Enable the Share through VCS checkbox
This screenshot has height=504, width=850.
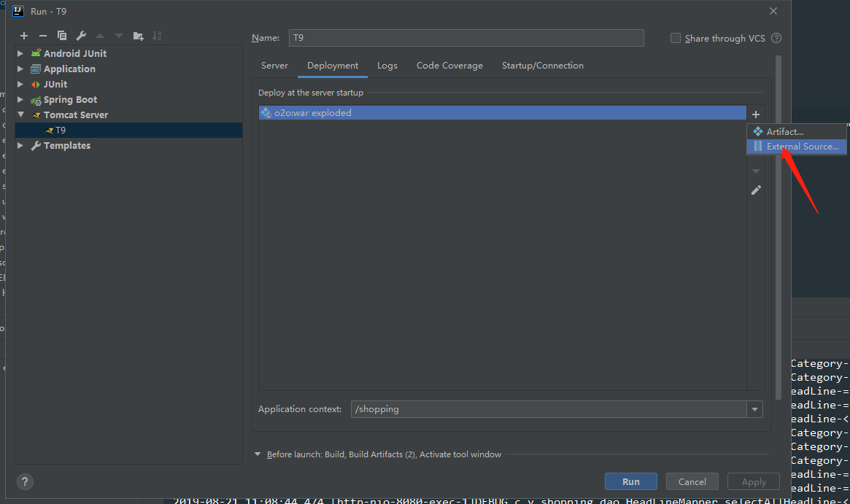[676, 38]
